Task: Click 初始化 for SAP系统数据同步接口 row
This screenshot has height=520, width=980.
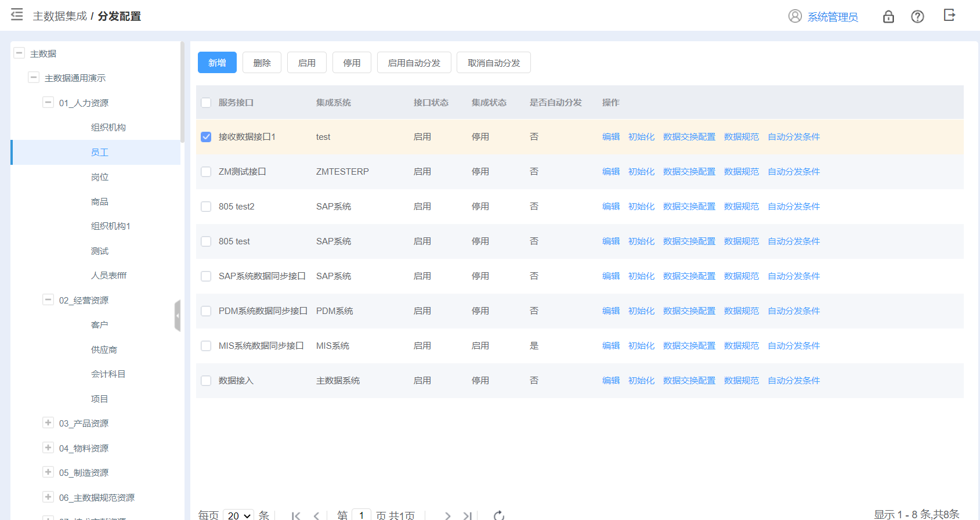Action: (x=641, y=276)
